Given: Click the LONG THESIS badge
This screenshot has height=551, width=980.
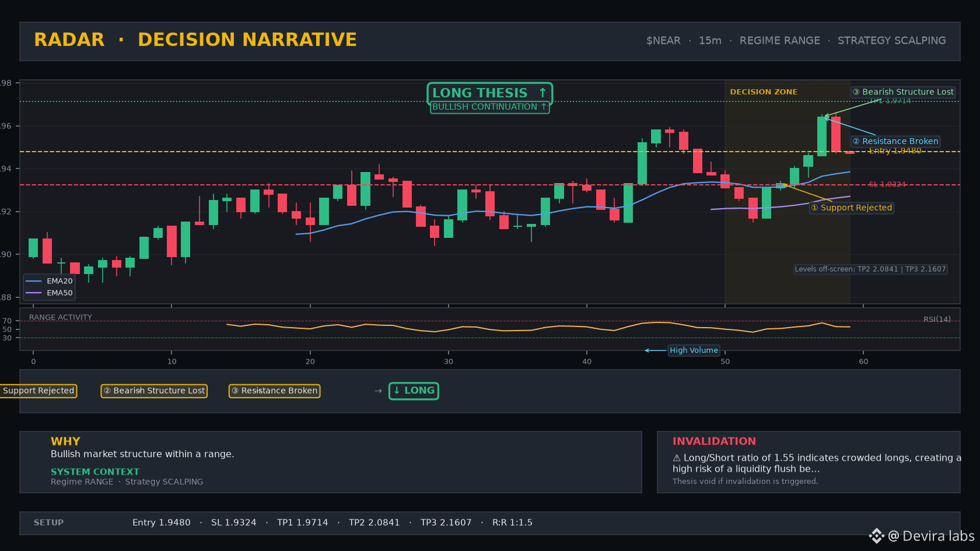Looking at the screenshot, I should pyautogui.click(x=489, y=93).
